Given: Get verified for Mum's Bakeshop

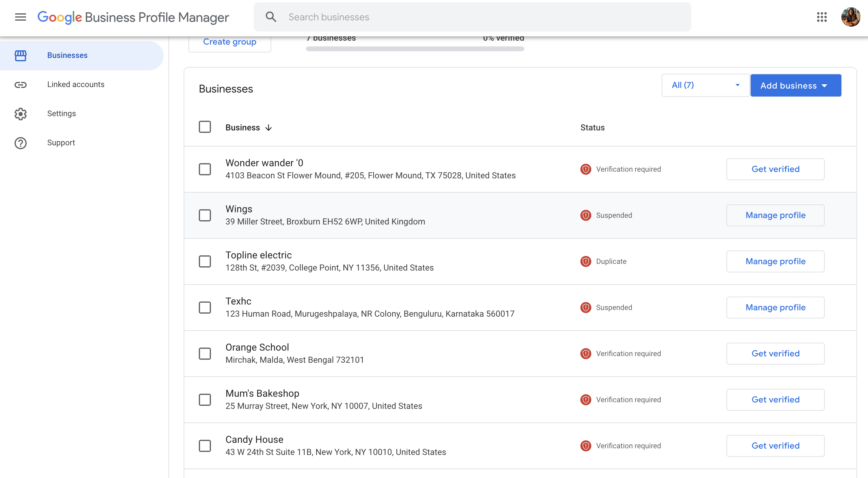Looking at the screenshot, I should click(x=775, y=400).
